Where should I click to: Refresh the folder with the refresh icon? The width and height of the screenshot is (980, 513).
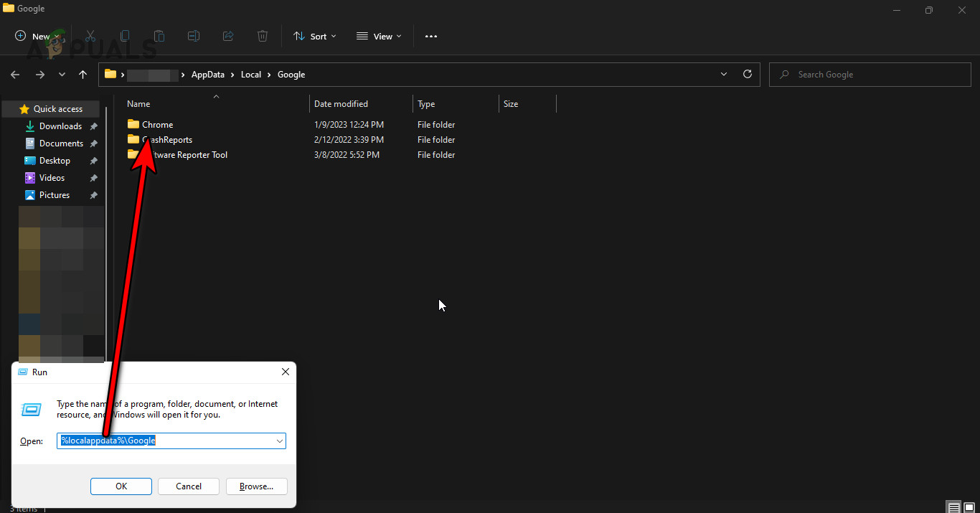click(x=748, y=74)
